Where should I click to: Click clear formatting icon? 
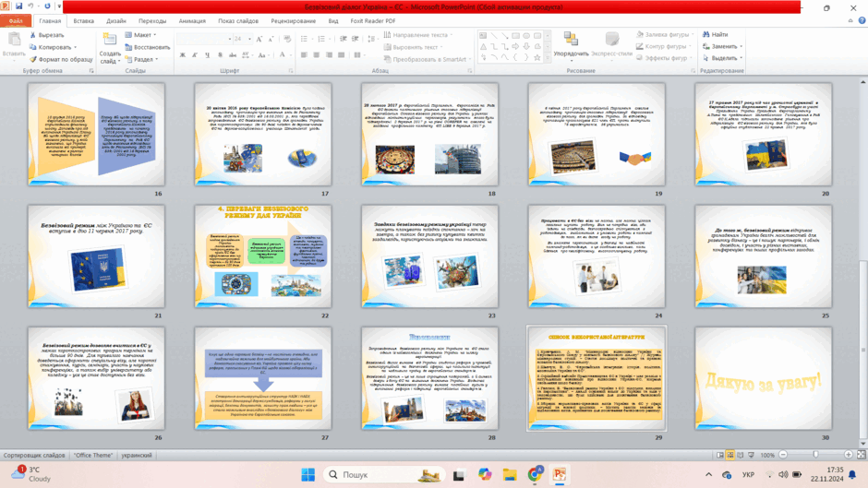click(287, 40)
